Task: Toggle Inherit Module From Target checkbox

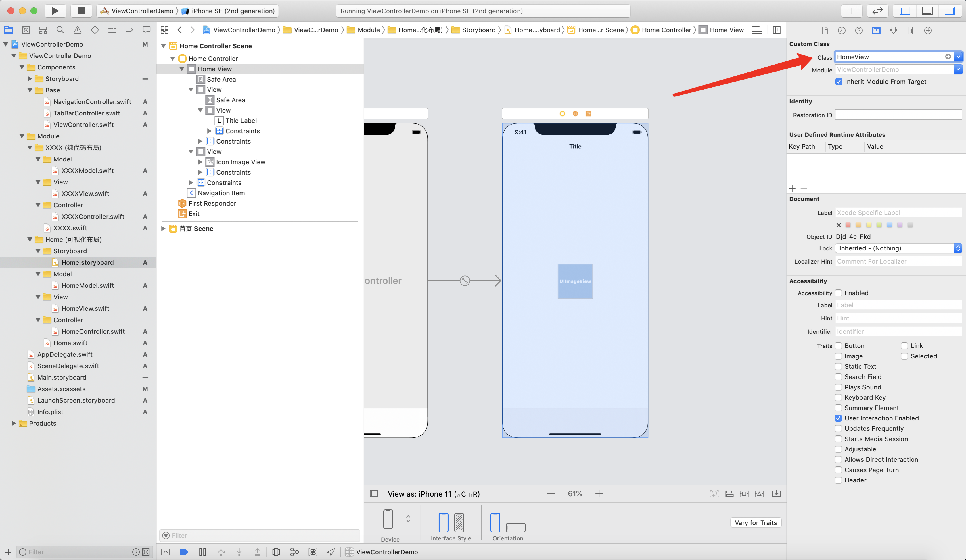Action: click(839, 81)
